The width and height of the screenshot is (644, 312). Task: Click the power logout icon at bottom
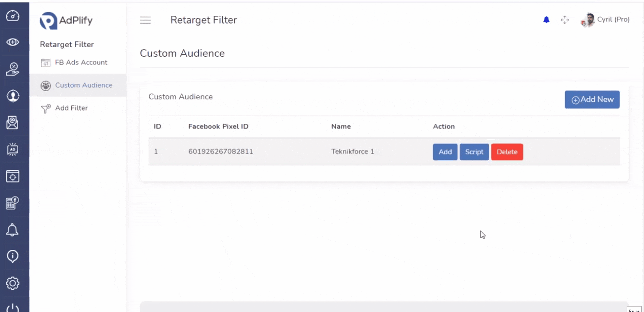click(13, 308)
